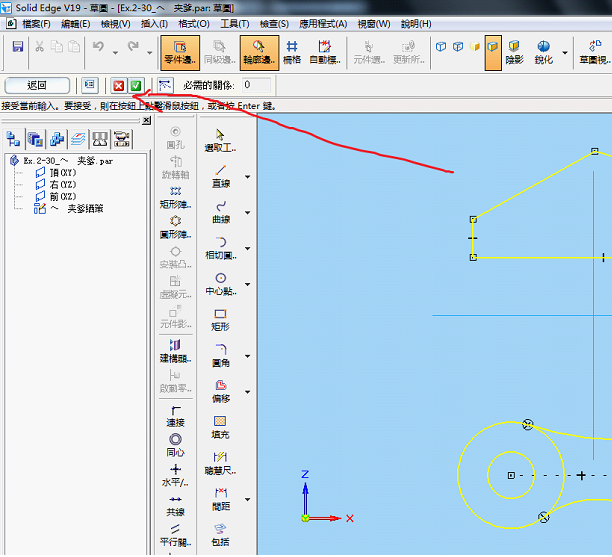Click the Save icon in the toolbar
The height and width of the screenshot is (557, 612).
coord(18,47)
